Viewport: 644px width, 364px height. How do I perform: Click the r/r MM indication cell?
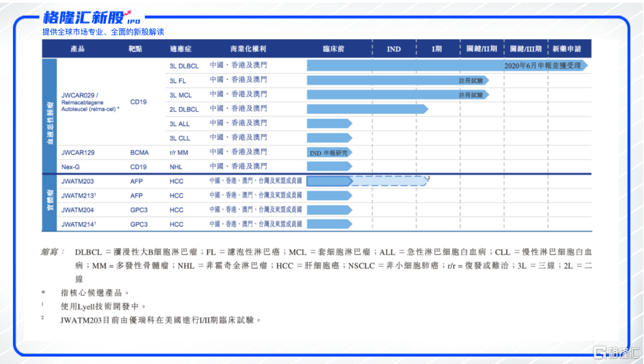[x=179, y=153]
